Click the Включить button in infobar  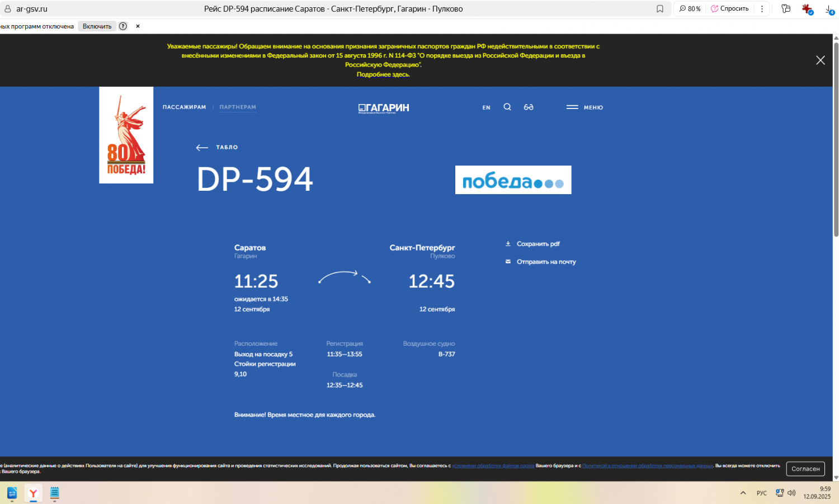pyautogui.click(x=97, y=26)
